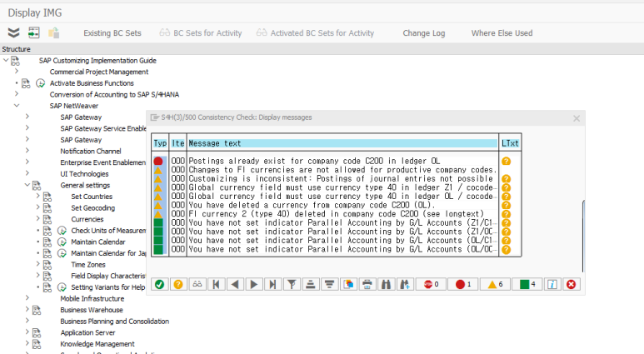This screenshot has width=644, height=354.
Task: Select 'Global currency field' row for ledger Z1
Action: 342,187
